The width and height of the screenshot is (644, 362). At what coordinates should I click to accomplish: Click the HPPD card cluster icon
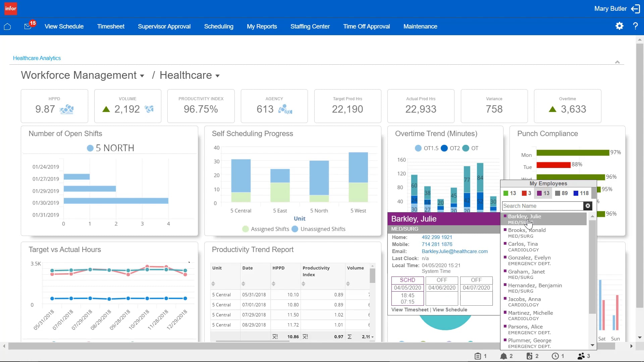(x=67, y=109)
